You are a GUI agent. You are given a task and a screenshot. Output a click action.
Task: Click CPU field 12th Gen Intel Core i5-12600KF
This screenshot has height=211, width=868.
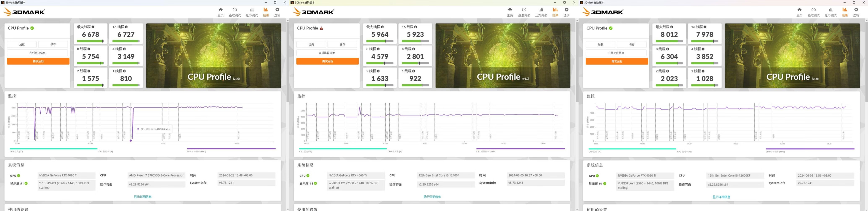click(x=735, y=176)
